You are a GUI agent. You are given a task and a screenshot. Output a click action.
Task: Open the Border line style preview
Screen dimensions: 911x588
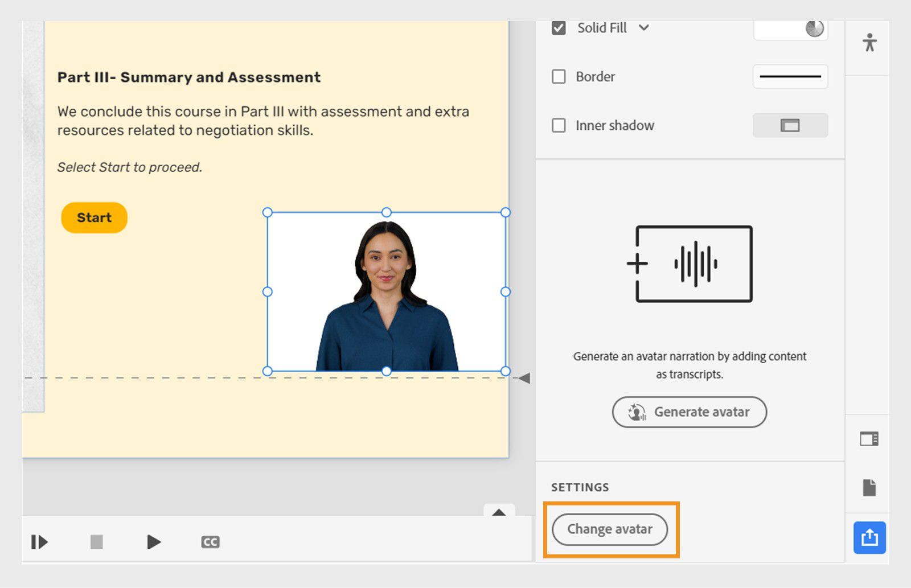[790, 76]
